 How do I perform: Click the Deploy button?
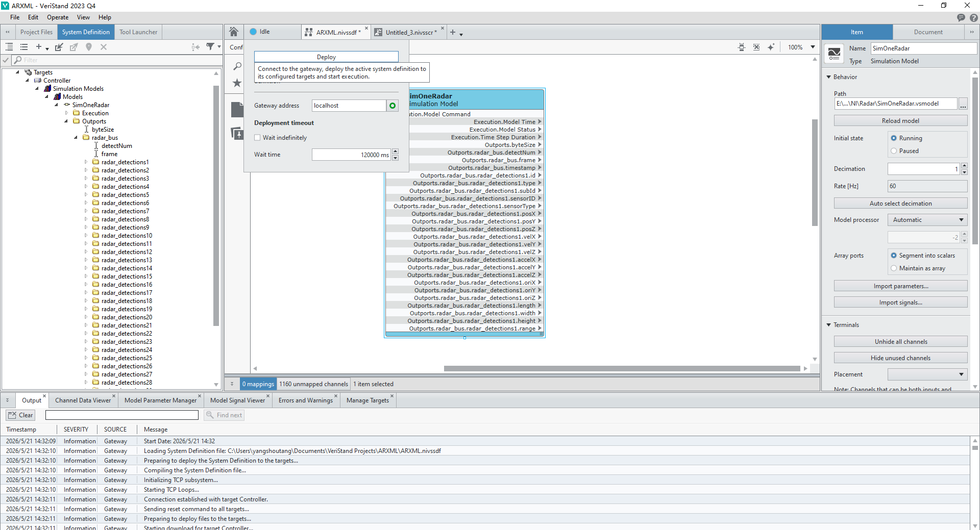pos(326,57)
